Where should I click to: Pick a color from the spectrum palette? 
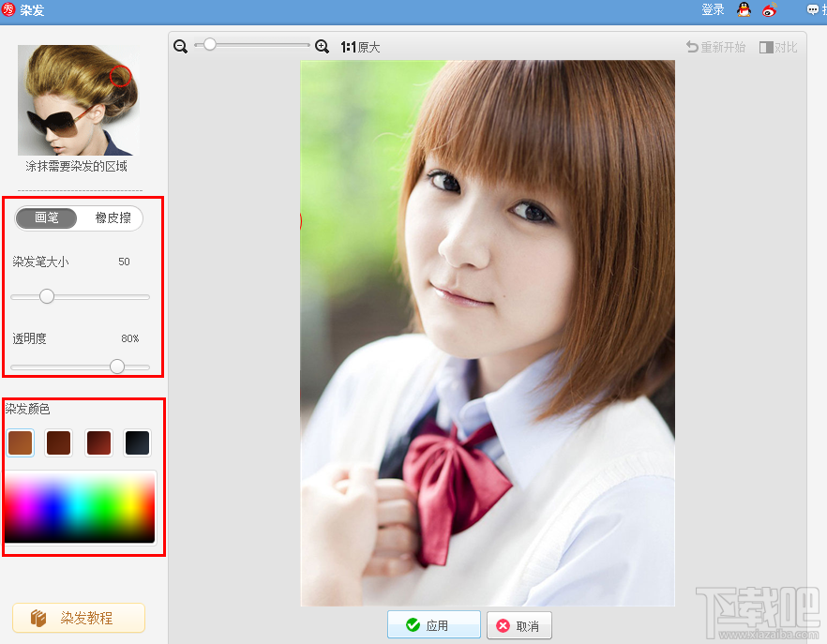point(81,508)
